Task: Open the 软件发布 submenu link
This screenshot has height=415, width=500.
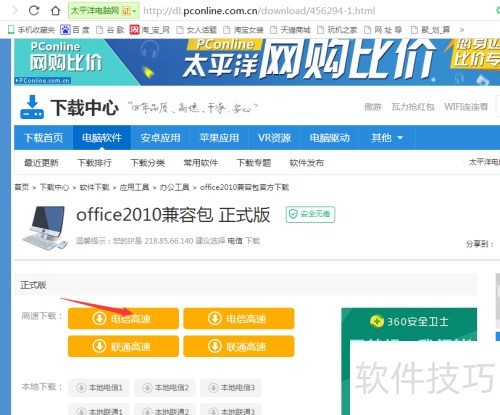Action: 307,163
